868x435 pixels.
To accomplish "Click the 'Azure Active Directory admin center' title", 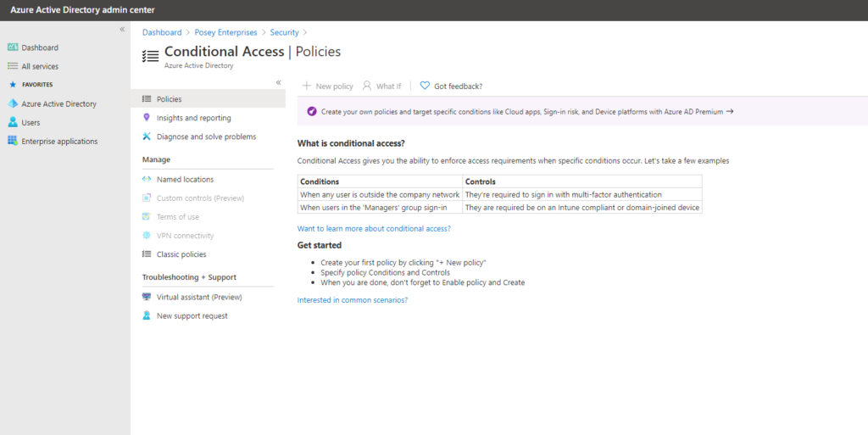I will point(82,10).
